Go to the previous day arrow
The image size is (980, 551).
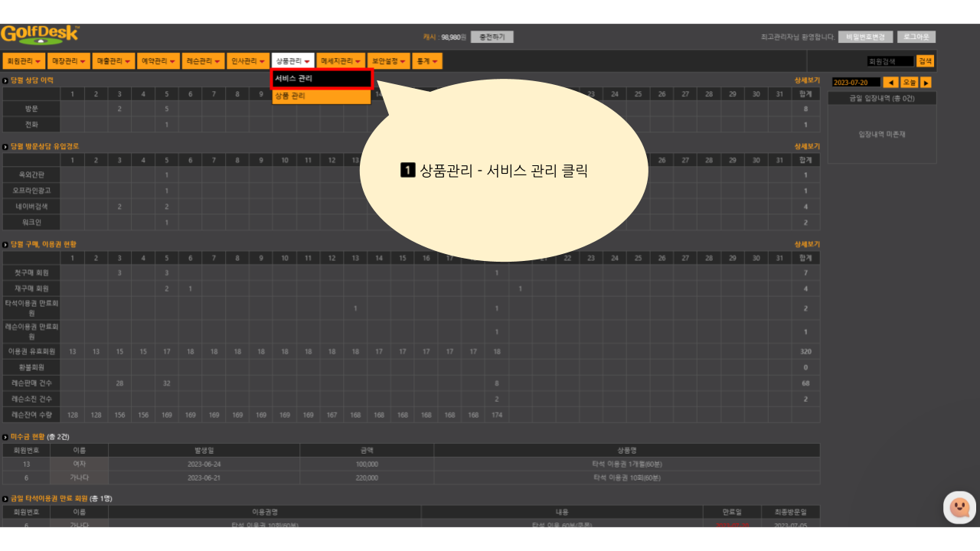[x=890, y=83]
